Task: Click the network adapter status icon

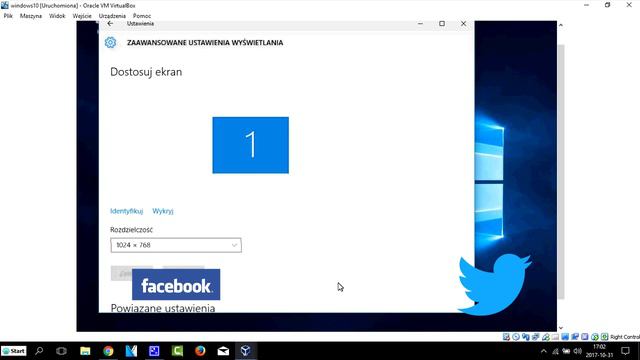Action: (x=536, y=337)
